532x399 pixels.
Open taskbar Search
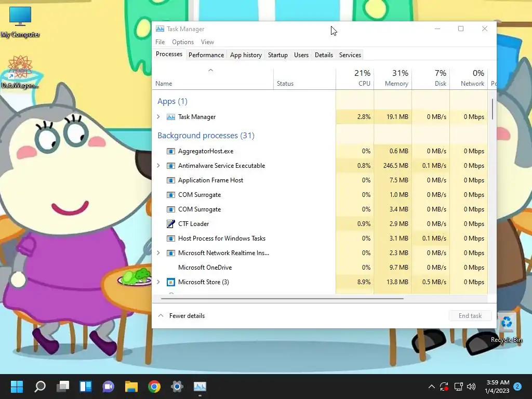click(40, 387)
